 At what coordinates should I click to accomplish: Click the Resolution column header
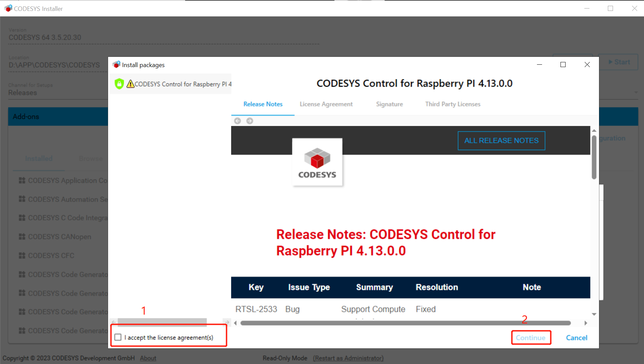[437, 287]
